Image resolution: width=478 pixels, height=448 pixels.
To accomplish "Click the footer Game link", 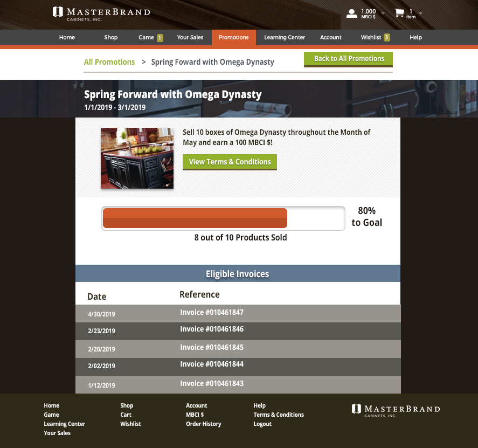I will tap(51, 415).
